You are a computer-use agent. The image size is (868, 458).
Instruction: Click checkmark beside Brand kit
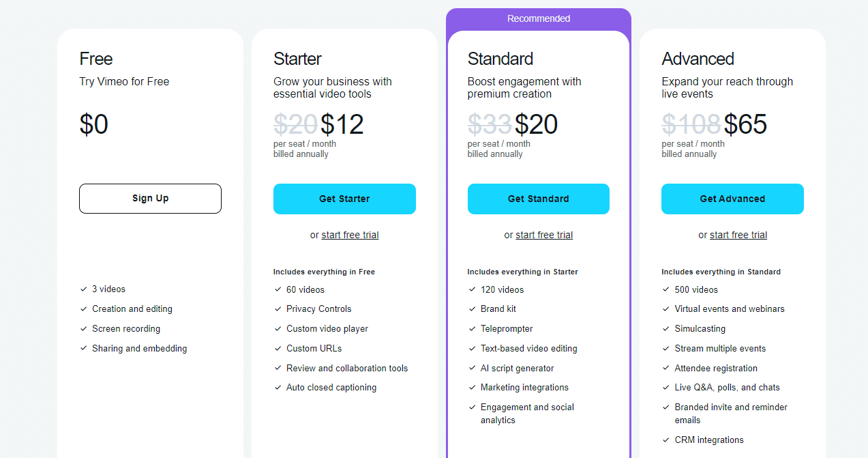[472, 309]
